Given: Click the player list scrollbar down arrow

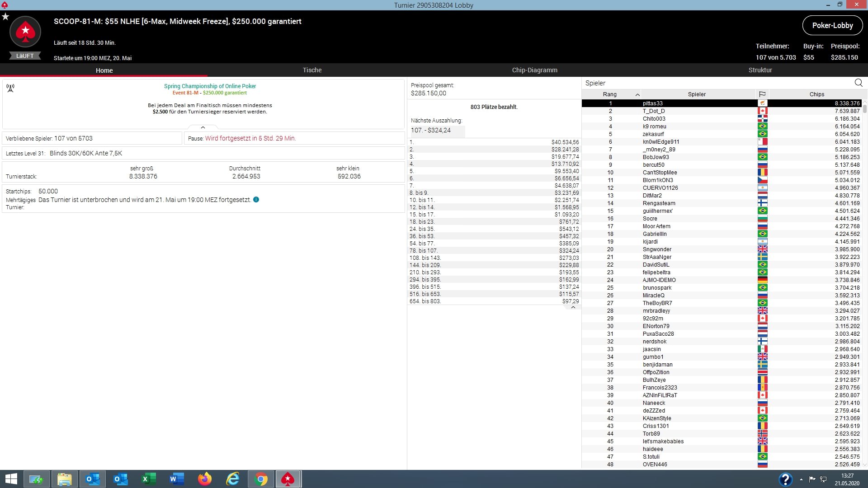Looking at the screenshot, I should point(864,465).
